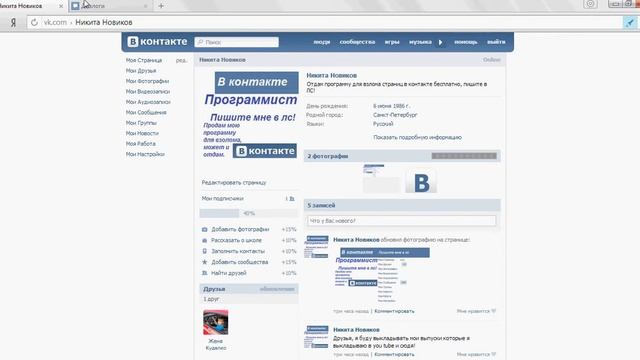Viewport: 640px width, 360px height.
Task: Open Мои Группы in sidebar
Action: tap(141, 123)
